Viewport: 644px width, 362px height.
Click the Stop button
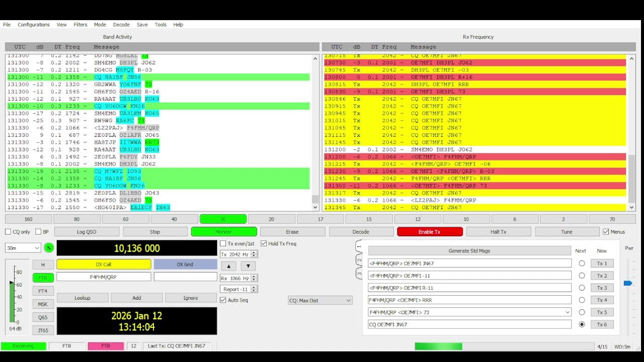[155, 232]
